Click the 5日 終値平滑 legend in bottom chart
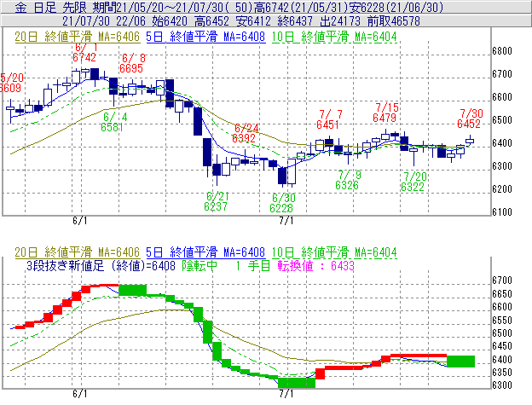 [205, 252]
